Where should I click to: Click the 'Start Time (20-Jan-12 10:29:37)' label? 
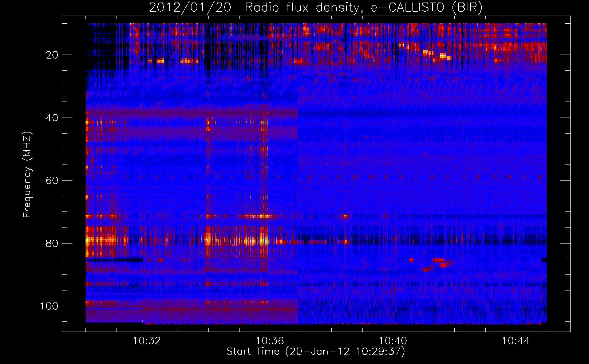(316, 352)
